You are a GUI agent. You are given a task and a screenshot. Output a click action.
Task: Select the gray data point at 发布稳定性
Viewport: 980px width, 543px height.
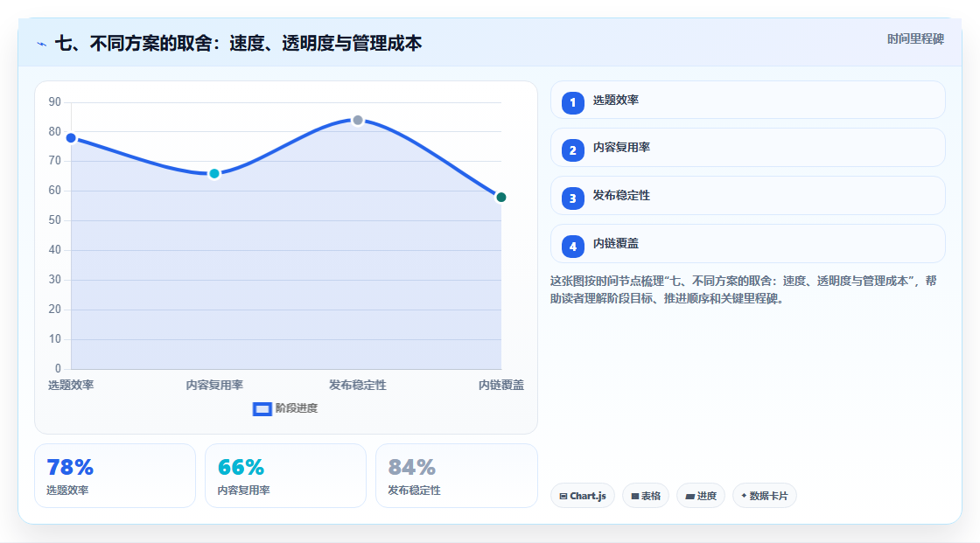tap(358, 120)
